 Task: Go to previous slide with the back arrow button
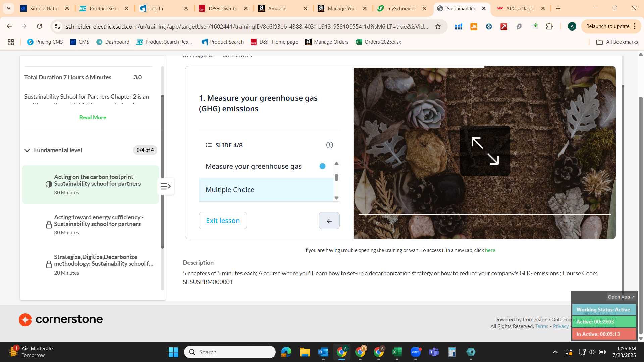(329, 221)
